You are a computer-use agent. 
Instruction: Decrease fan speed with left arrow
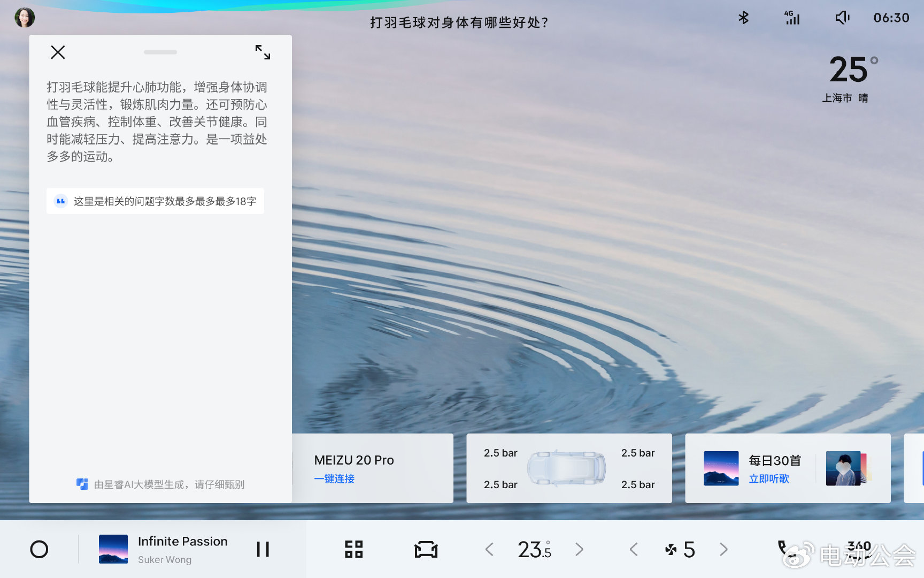pyautogui.click(x=634, y=549)
